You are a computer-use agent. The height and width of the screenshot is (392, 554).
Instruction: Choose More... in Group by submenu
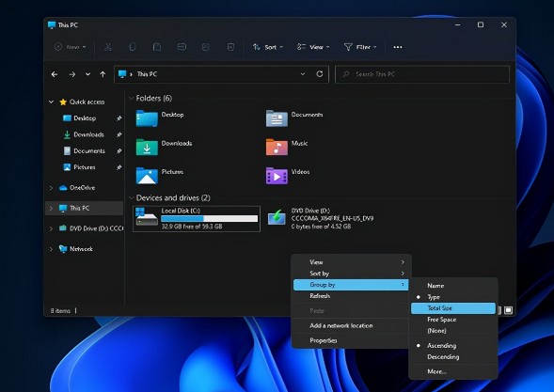coord(436,371)
